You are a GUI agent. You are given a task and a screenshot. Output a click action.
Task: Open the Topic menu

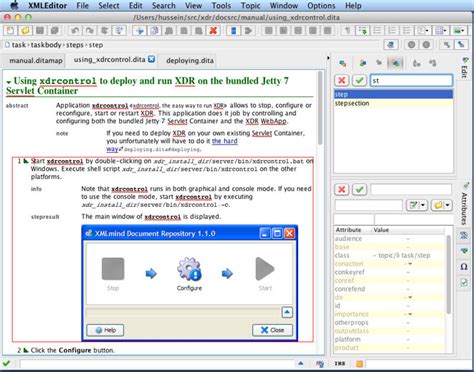tap(251, 6)
